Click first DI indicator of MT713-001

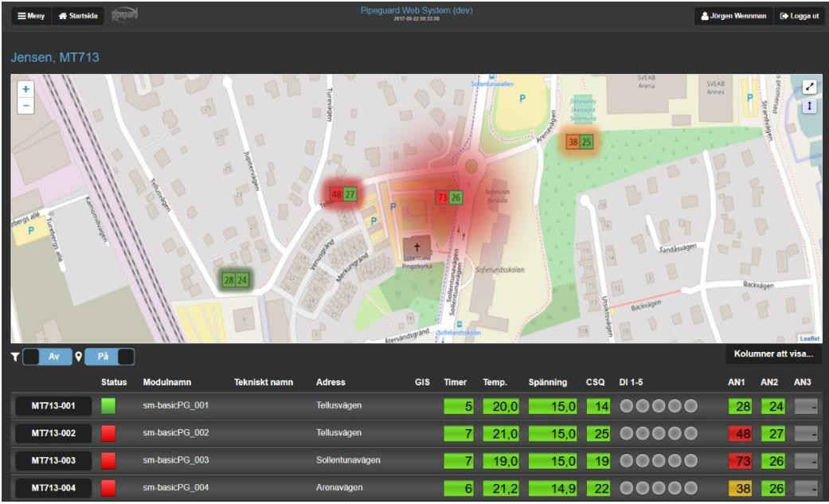[627, 406]
